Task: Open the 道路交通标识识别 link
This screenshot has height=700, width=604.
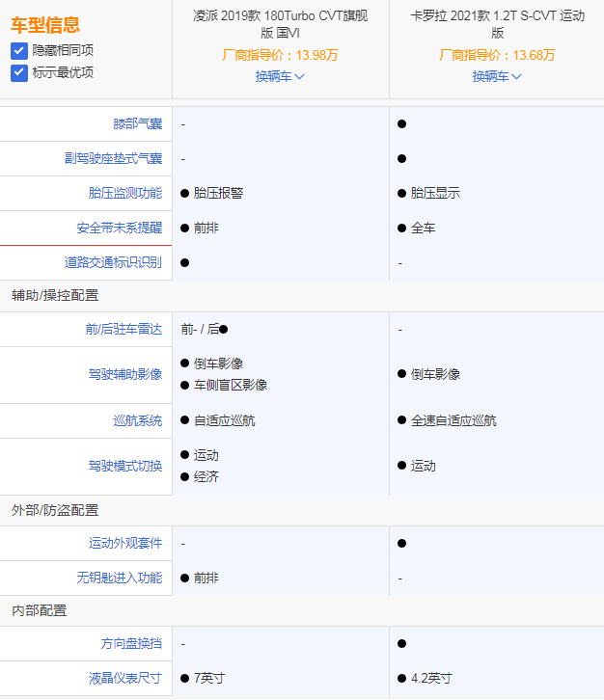Action: coord(113,262)
